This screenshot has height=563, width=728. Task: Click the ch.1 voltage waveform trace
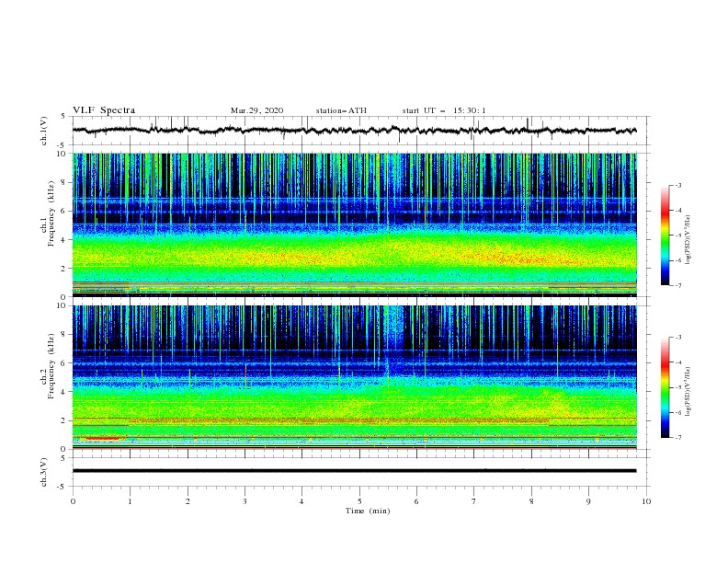coord(354,131)
